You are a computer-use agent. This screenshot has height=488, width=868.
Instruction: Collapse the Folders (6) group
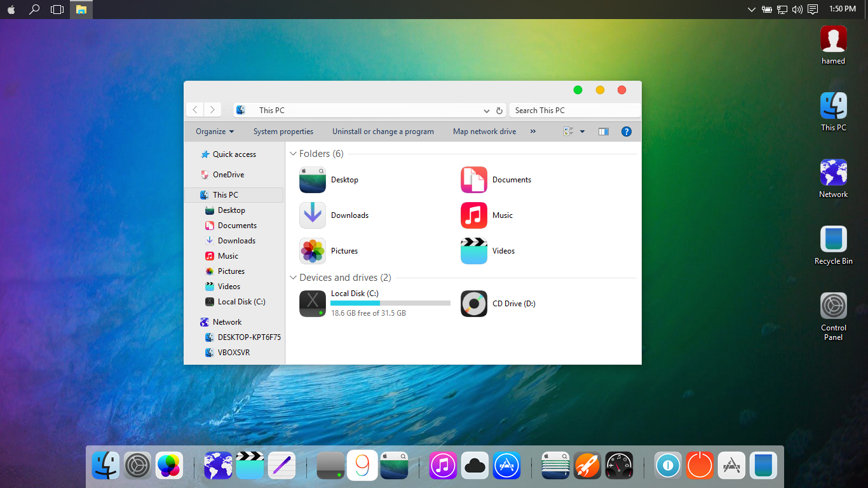pyautogui.click(x=294, y=154)
